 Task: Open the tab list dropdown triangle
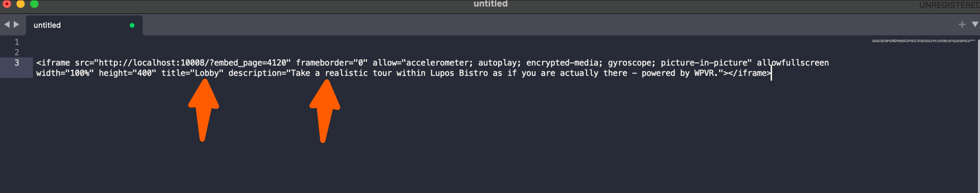[975, 24]
